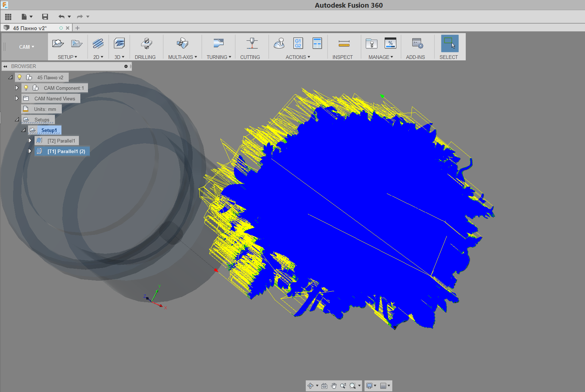
Task: Open the Grid and Snaps dropdown arrow
Action: tap(389, 386)
